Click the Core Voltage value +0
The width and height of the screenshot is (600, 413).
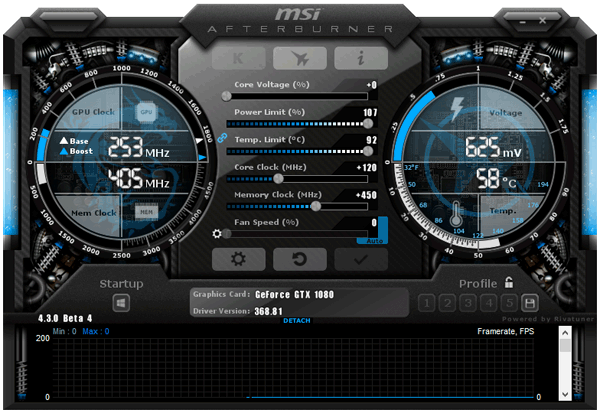tap(371, 85)
